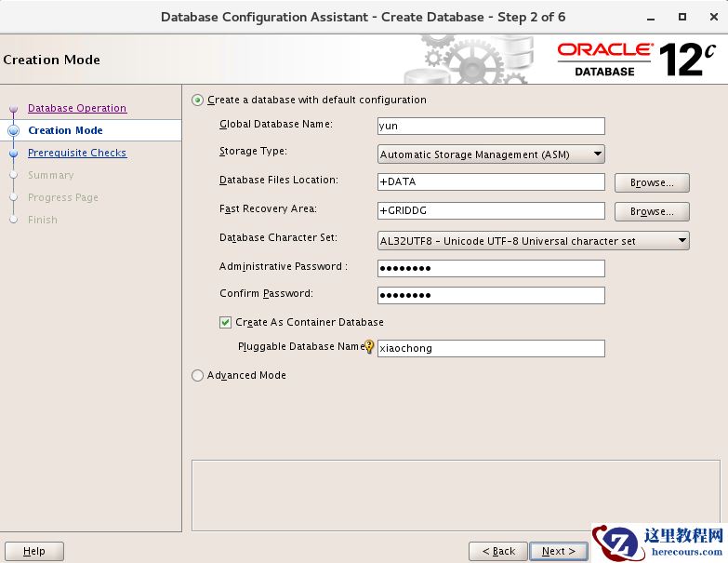Browse for Fast Recovery Area
This screenshot has height=563, width=728.
pyautogui.click(x=652, y=211)
